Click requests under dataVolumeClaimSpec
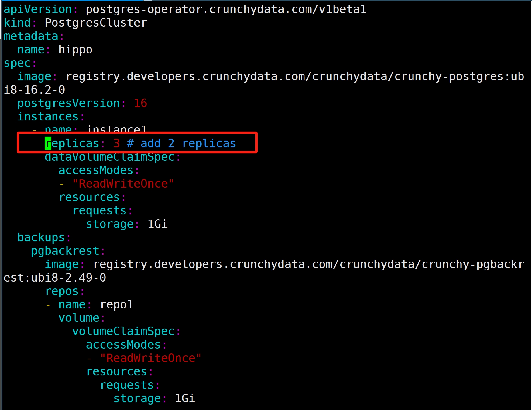Image resolution: width=532 pixels, height=410 pixels. tap(99, 211)
